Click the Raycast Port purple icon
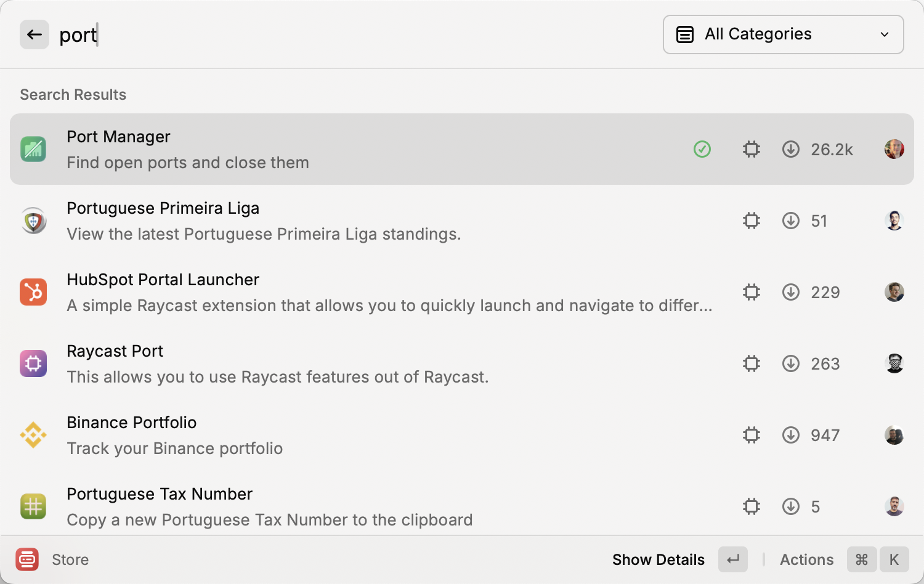Screen dimensions: 924x584 (33, 363)
